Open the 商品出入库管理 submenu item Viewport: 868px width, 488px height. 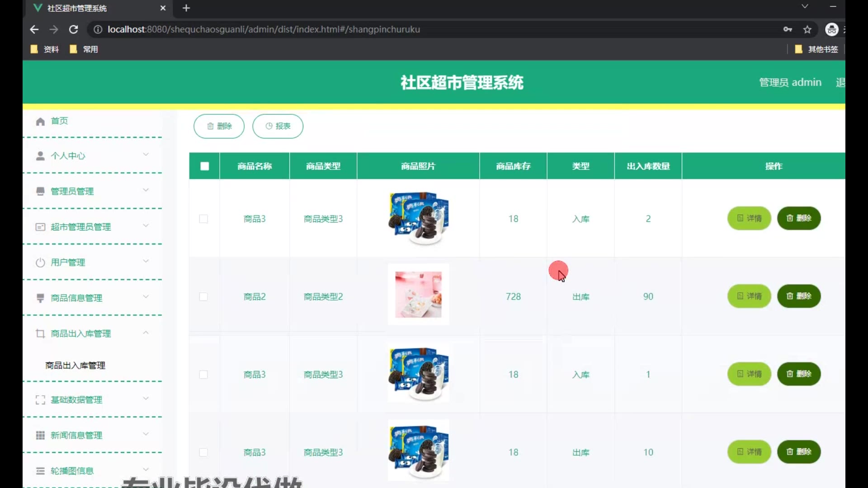[75, 365]
